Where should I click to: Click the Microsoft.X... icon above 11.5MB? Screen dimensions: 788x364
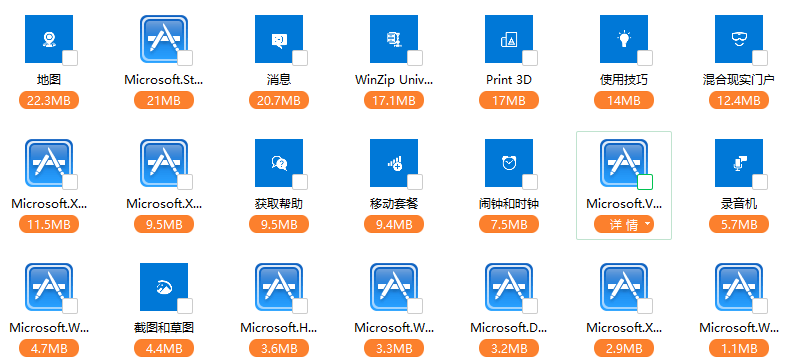pyautogui.click(x=49, y=163)
